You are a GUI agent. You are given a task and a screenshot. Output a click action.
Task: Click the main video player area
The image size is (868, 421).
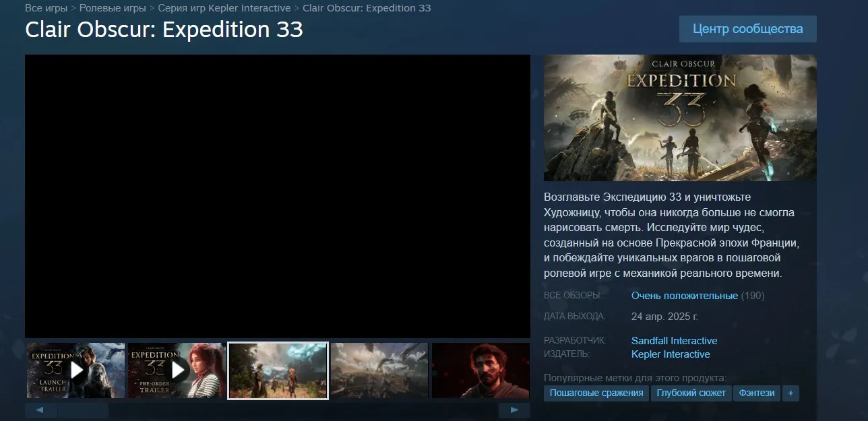(x=278, y=196)
